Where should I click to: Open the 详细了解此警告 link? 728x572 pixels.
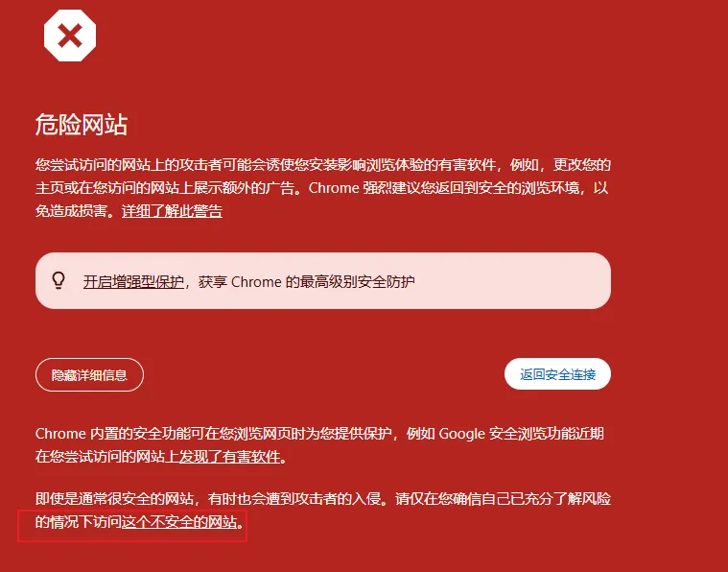[172, 211]
